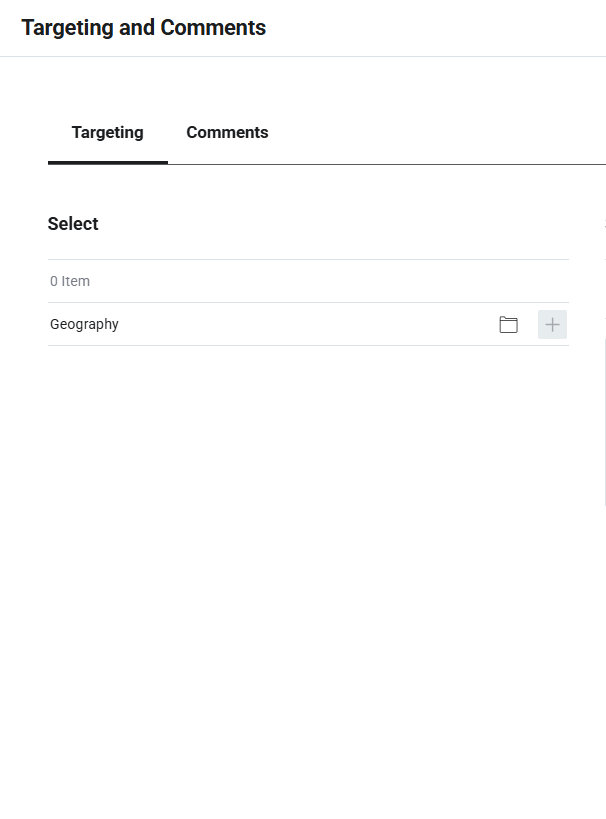The height and width of the screenshot is (819, 606).
Task: Include Geography with the add icon
Action: 552,325
